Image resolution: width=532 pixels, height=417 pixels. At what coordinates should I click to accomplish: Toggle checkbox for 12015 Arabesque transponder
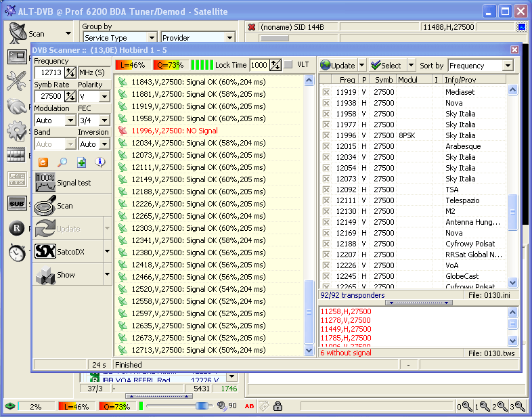(326, 146)
